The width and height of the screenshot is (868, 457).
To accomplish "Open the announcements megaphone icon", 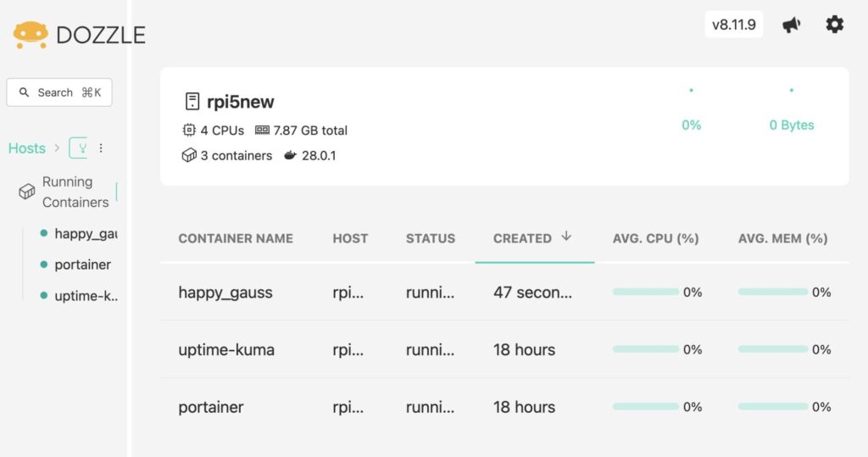I will (x=791, y=25).
